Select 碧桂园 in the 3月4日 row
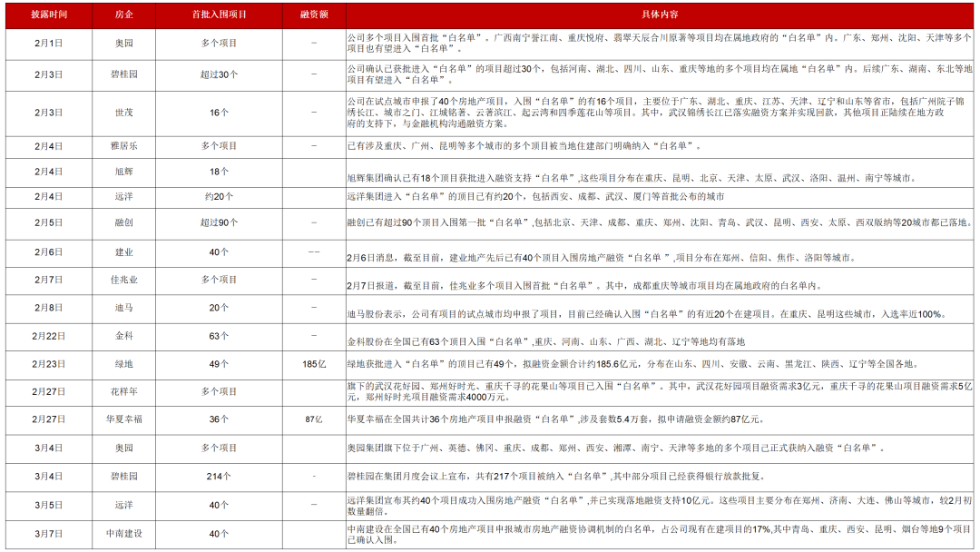980x552 pixels. [x=123, y=477]
